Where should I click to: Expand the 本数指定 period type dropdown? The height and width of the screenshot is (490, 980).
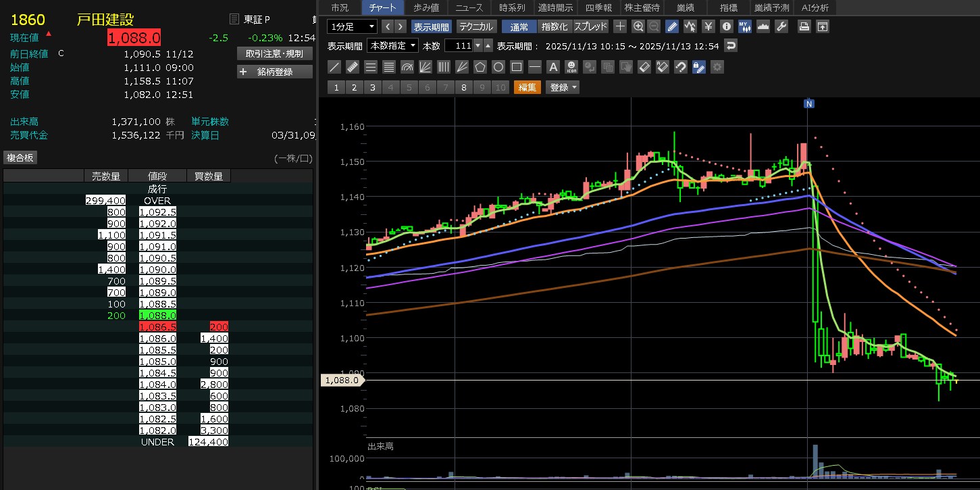(x=392, y=46)
